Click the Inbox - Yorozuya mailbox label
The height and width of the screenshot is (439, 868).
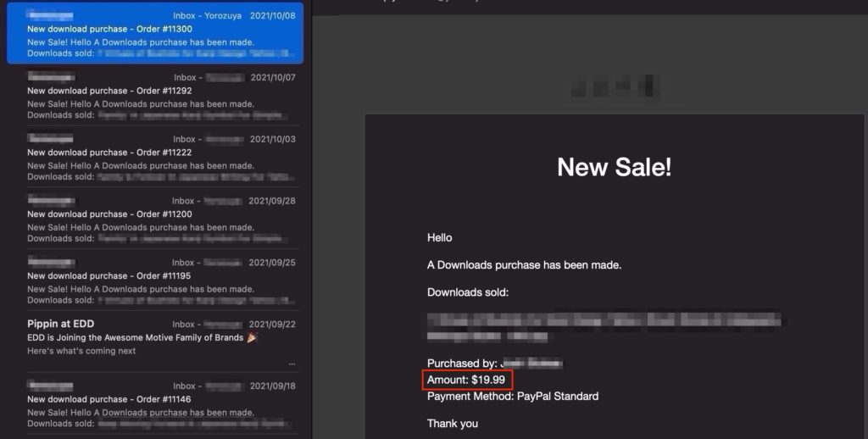(207, 15)
